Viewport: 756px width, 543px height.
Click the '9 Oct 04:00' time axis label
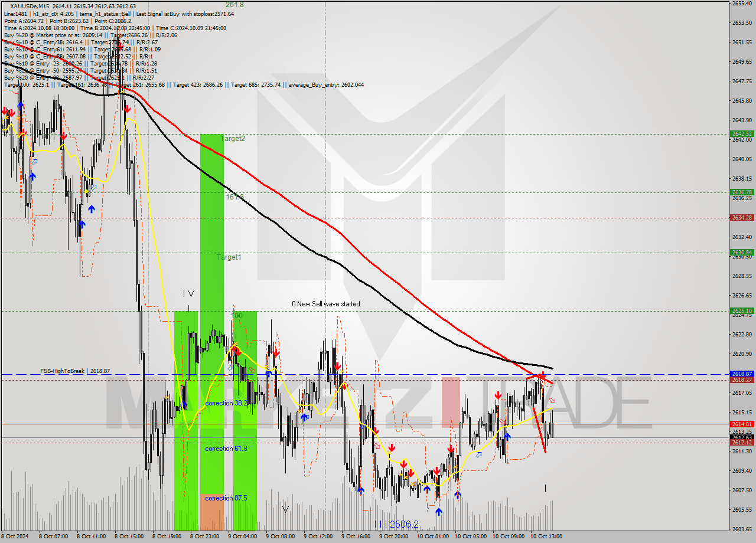(242, 537)
